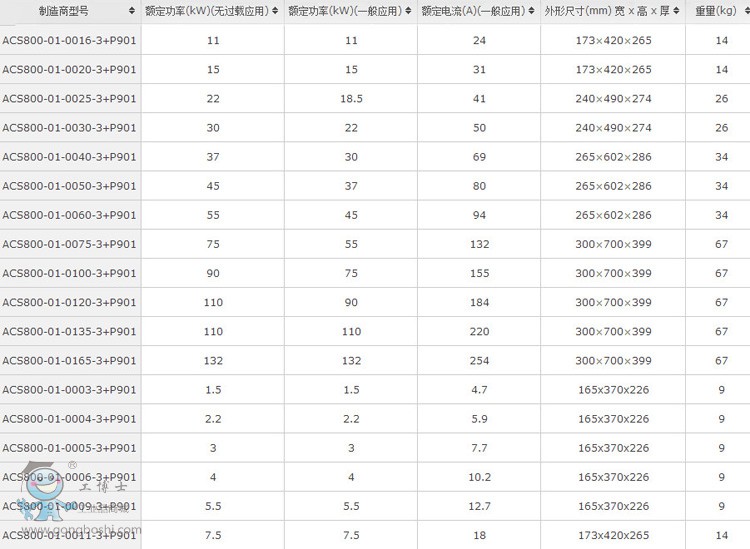Click current value 10.2

click(479, 477)
